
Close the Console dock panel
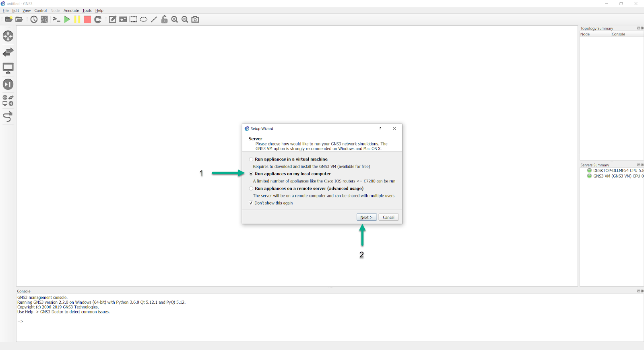(x=642, y=291)
